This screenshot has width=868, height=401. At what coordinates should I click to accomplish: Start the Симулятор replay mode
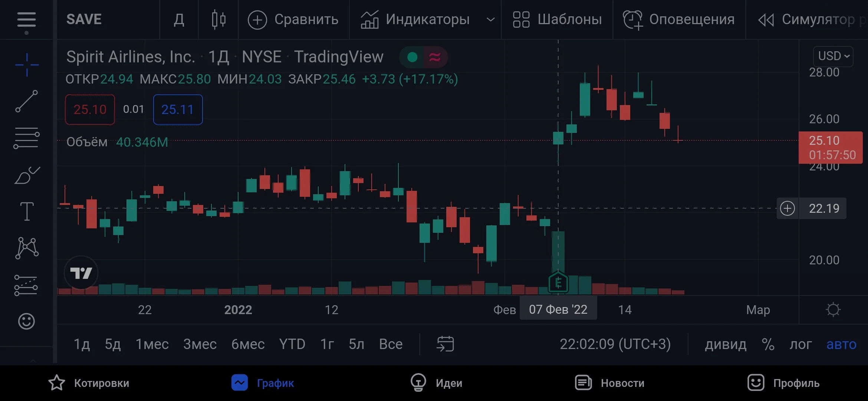(x=812, y=19)
